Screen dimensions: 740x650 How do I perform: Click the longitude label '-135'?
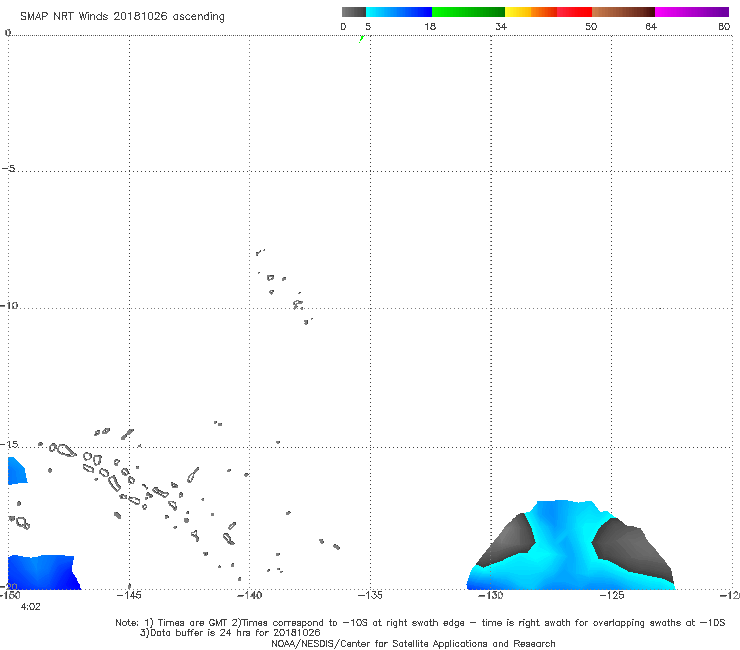point(370,595)
